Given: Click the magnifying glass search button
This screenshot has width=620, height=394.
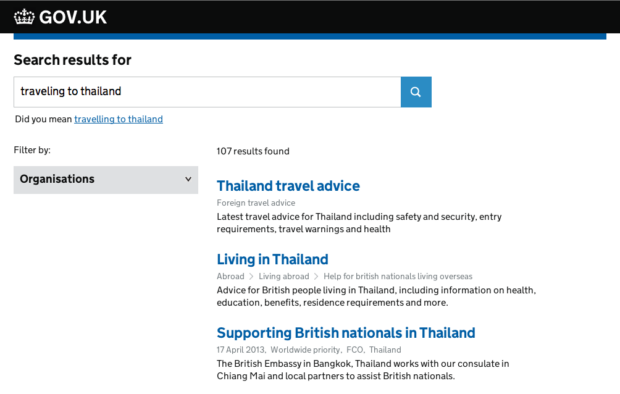Looking at the screenshot, I should [416, 92].
